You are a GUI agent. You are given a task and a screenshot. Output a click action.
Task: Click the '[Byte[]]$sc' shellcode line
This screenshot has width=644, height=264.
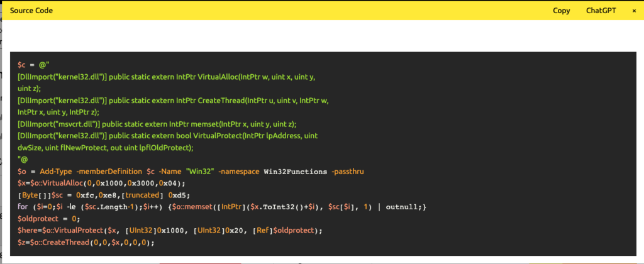pos(104,195)
